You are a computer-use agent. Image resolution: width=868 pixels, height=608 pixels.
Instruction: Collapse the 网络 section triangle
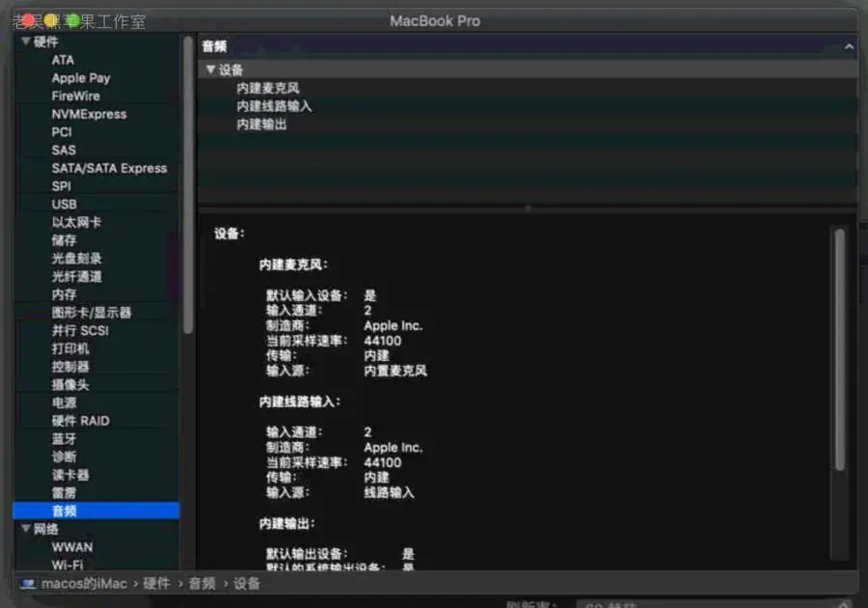pyautogui.click(x=25, y=529)
